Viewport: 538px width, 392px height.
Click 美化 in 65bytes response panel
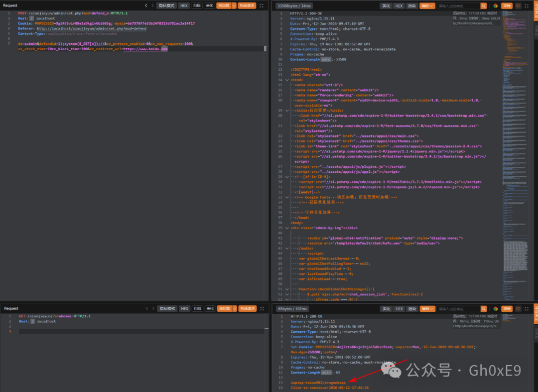click(x=387, y=309)
